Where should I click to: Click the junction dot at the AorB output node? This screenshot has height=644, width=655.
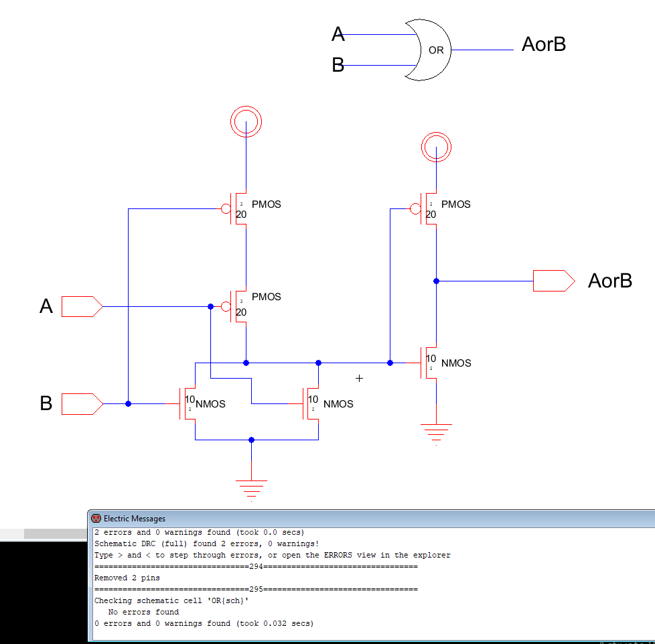(x=436, y=281)
